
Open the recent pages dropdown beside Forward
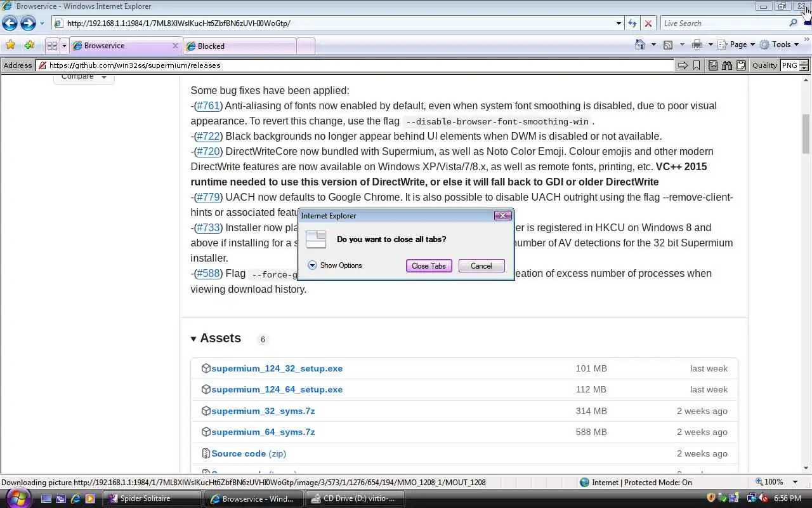click(42, 23)
